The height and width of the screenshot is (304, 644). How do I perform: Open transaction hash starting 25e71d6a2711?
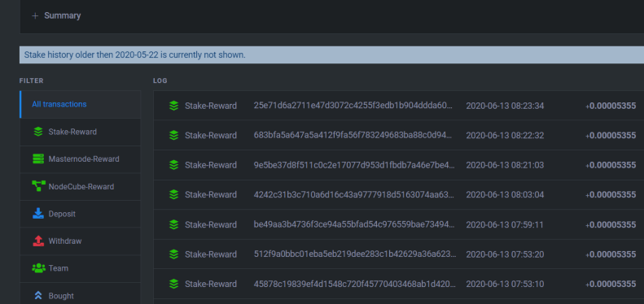pyautogui.click(x=353, y=106)
